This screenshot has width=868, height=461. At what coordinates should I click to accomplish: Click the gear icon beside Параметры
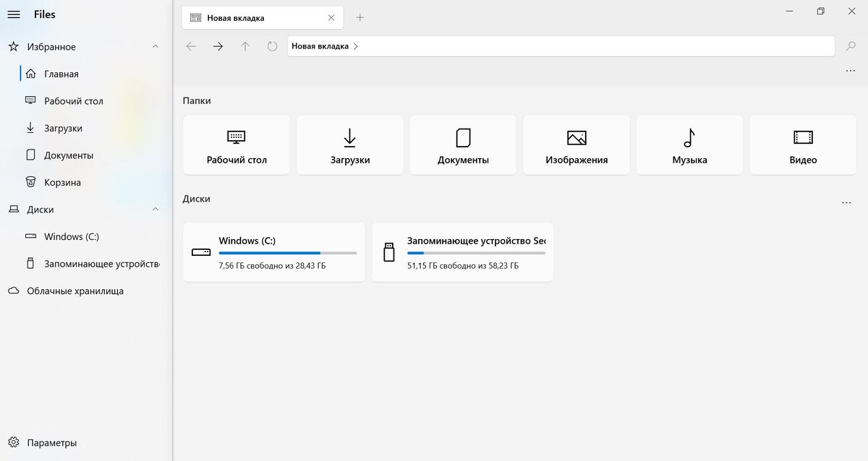(13, 443)
